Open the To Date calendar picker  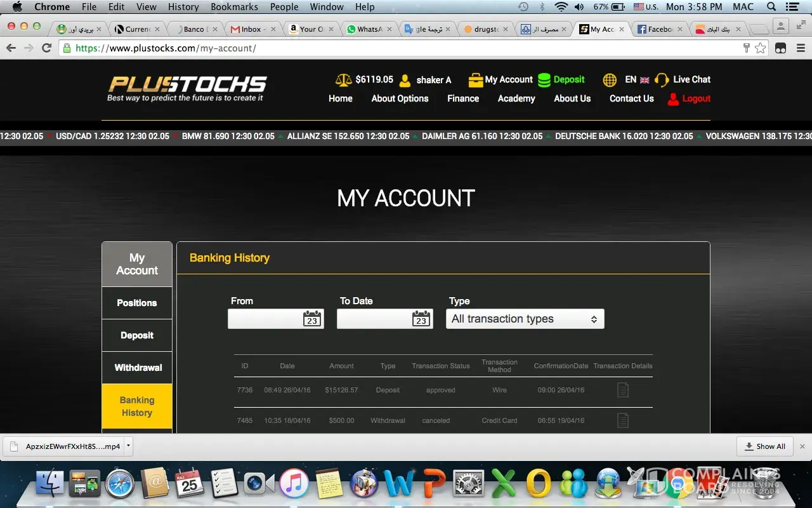tap(421, 319)
